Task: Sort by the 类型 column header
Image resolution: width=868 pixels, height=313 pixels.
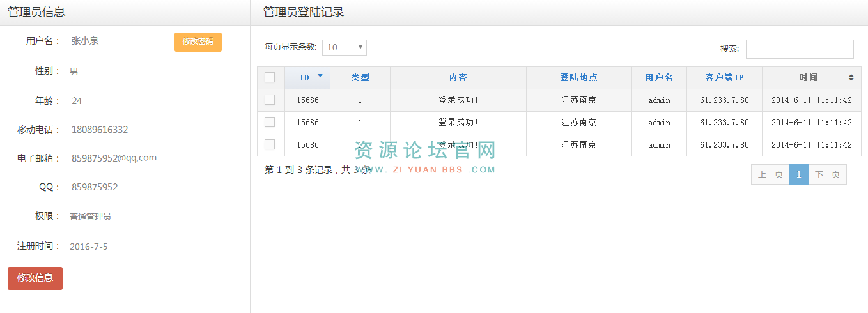Action: (x=360, y=78)
